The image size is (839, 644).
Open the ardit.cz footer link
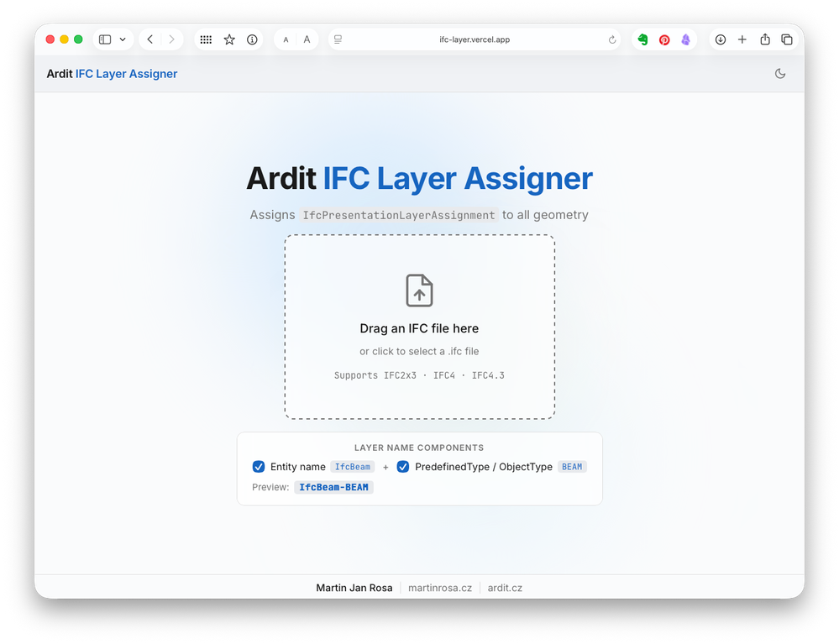tap(505, 588)
